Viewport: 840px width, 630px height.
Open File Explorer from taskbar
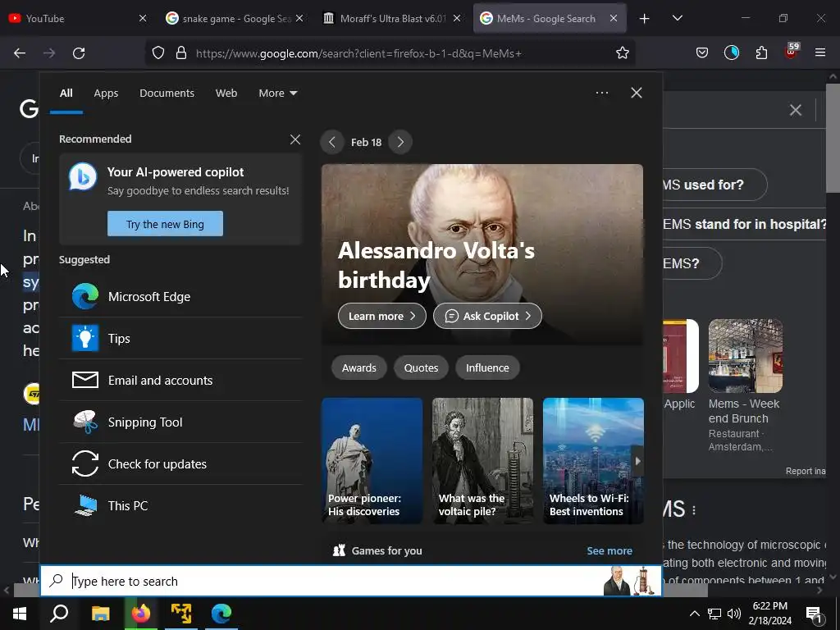point(100,614)
